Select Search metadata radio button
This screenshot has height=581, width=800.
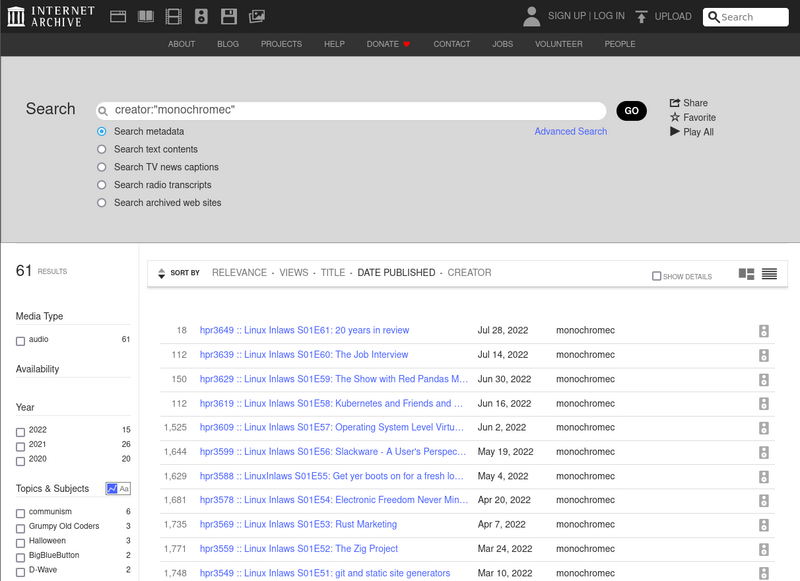pos(102,132)
